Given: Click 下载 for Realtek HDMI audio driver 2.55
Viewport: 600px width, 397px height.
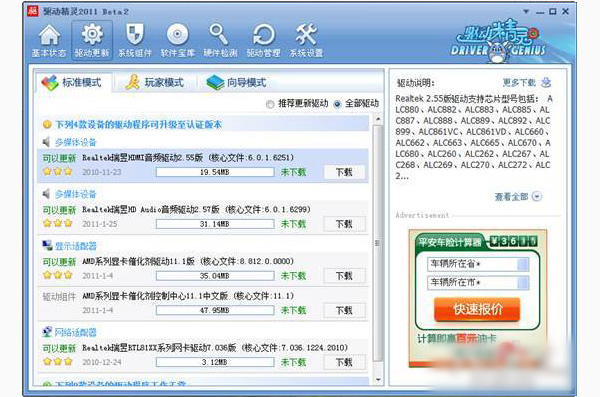Looking at the screenshot, I should point(344,172).
